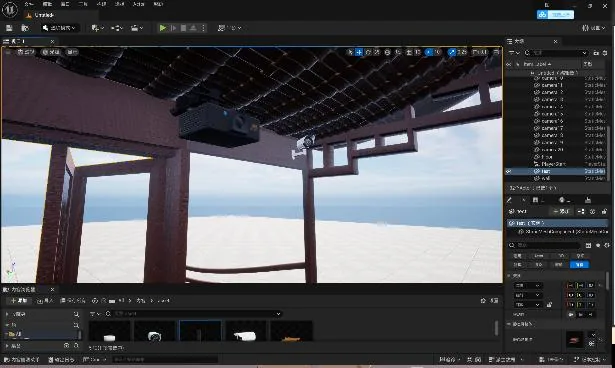
Task: Click the lit view mode button
Action: click(x=51, y=52)
